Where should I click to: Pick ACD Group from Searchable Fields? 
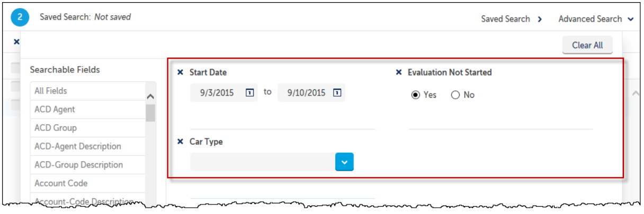(88, 128)
